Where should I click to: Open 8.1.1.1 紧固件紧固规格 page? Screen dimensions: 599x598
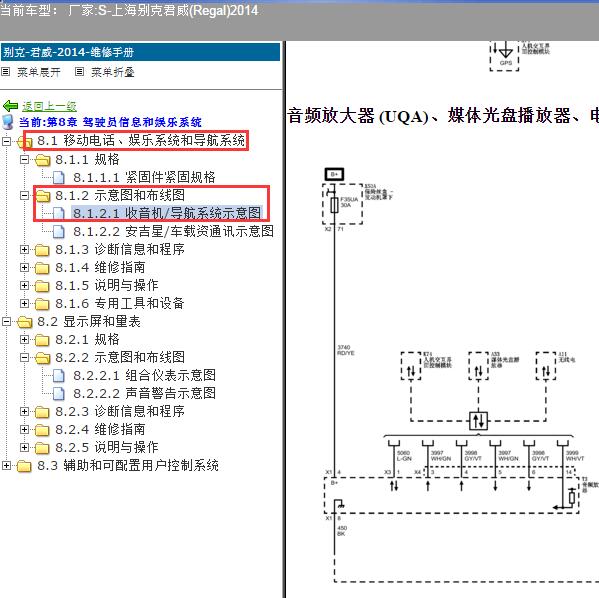144,177
